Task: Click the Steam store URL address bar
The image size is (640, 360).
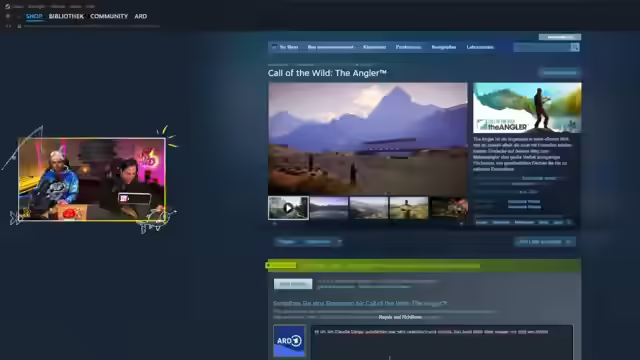Action: tap(92, 26)
